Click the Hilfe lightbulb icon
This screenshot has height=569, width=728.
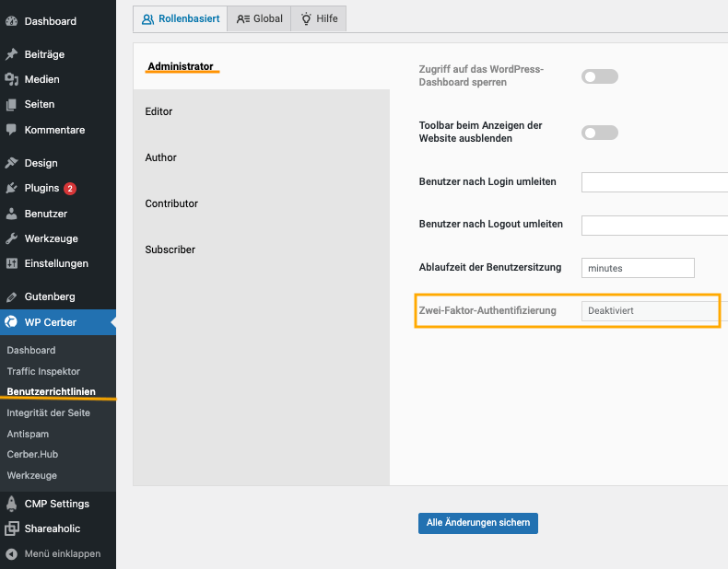click(x=306, y=19)
